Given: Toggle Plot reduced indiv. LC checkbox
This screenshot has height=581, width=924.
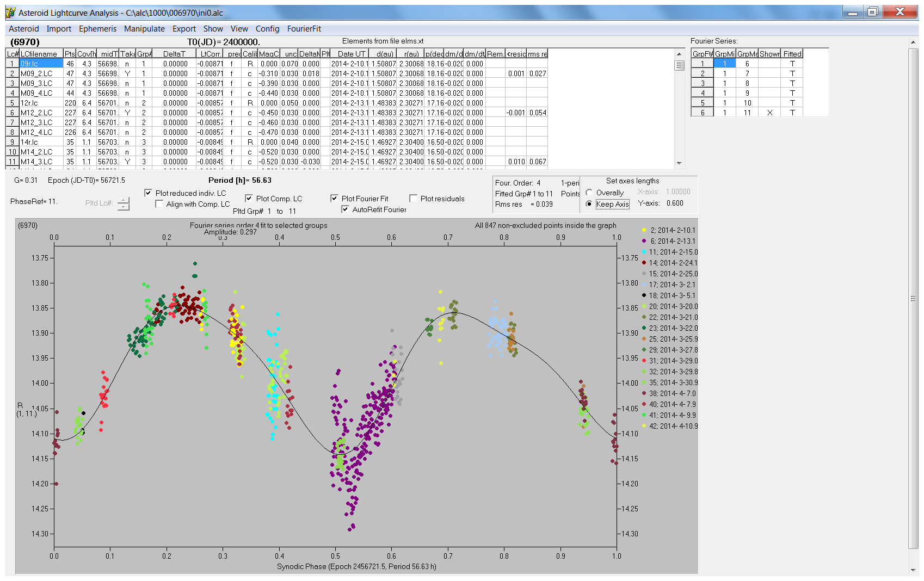Looking at the screenshot, I should coord(148,193).
